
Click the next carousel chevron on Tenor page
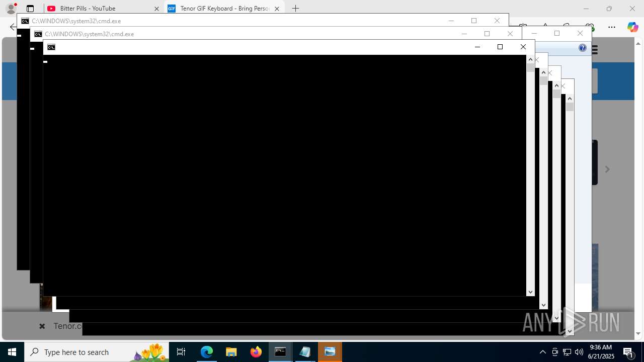[x=607, y=169]
